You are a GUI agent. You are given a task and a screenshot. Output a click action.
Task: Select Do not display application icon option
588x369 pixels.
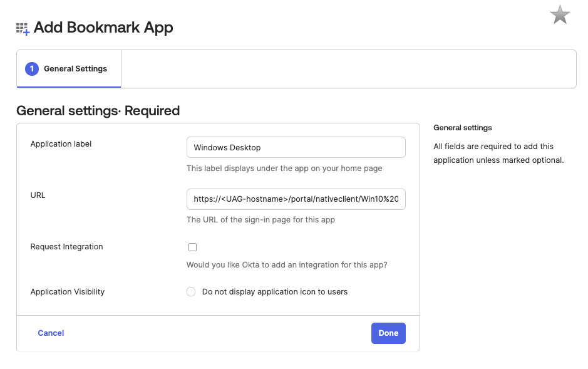pos(191,292)
